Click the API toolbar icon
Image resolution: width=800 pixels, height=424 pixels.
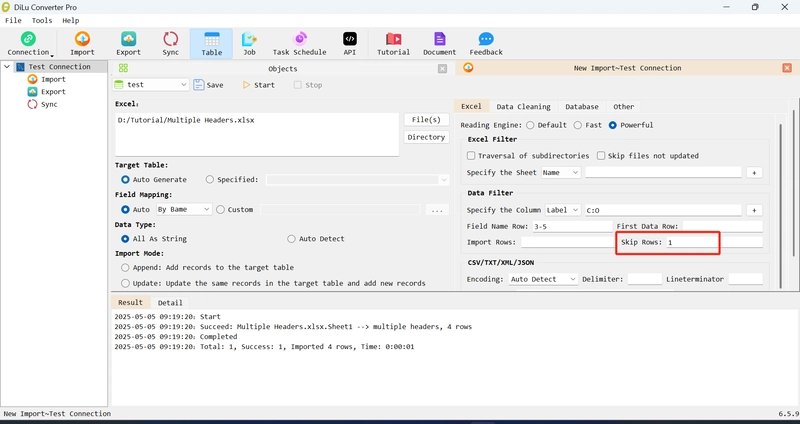coord(349,43)
